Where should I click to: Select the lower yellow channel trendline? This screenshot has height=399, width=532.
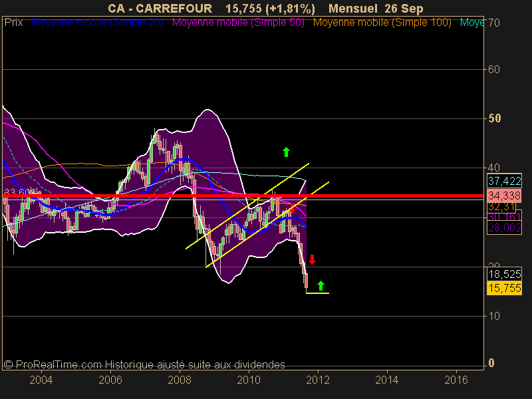[x=267, y=225]
